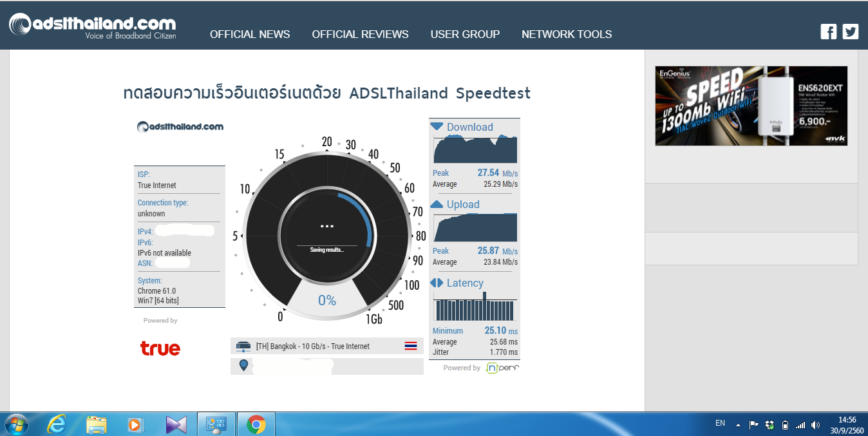Open the USER GROUP menu
Screen dimensions: 868x436
[x=465, y=34]
